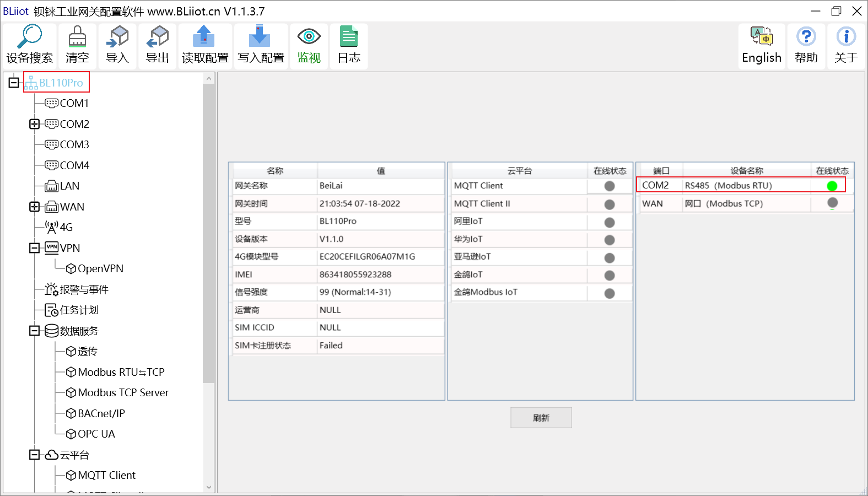Select the 设备版本 V1.1.0 value

(380, 239)
